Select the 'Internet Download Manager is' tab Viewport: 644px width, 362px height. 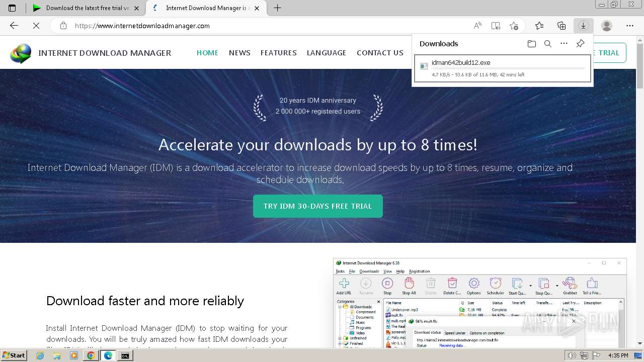pyautogui.click(x=206, y=8)
